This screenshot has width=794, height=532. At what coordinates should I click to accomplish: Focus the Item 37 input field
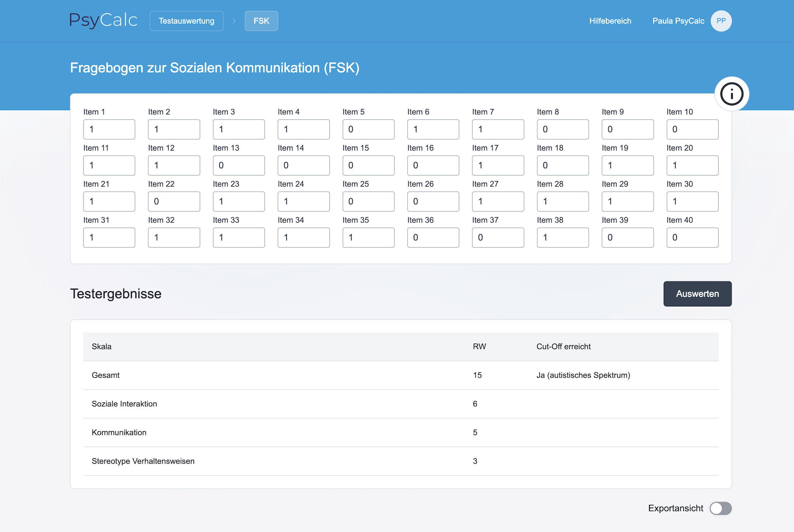coord(498,237)
